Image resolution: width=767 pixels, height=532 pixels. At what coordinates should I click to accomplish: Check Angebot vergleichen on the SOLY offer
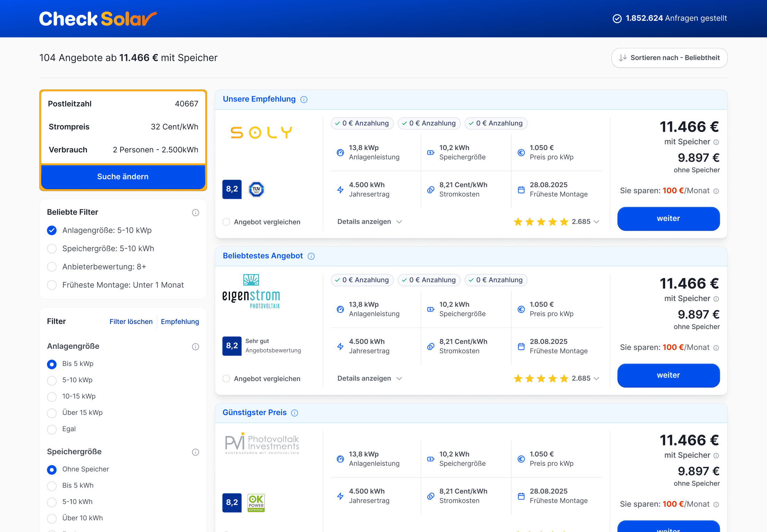click(x=226, y=222)
